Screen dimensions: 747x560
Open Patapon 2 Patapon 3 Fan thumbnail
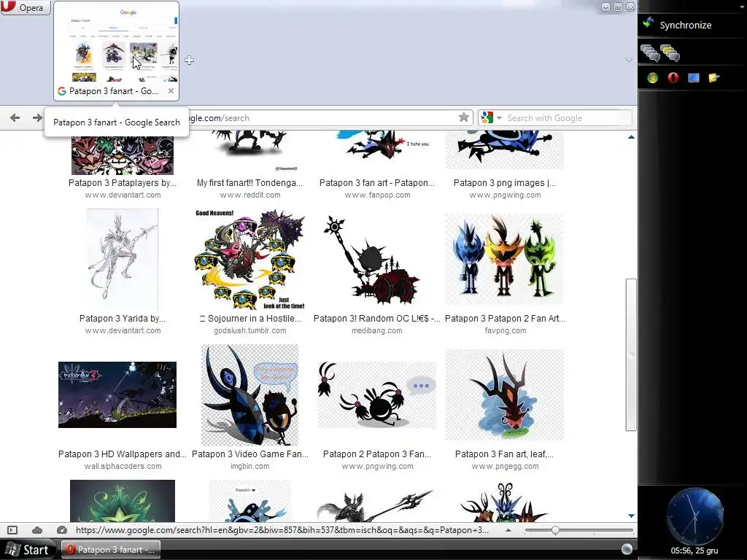[x=377, y=395]
